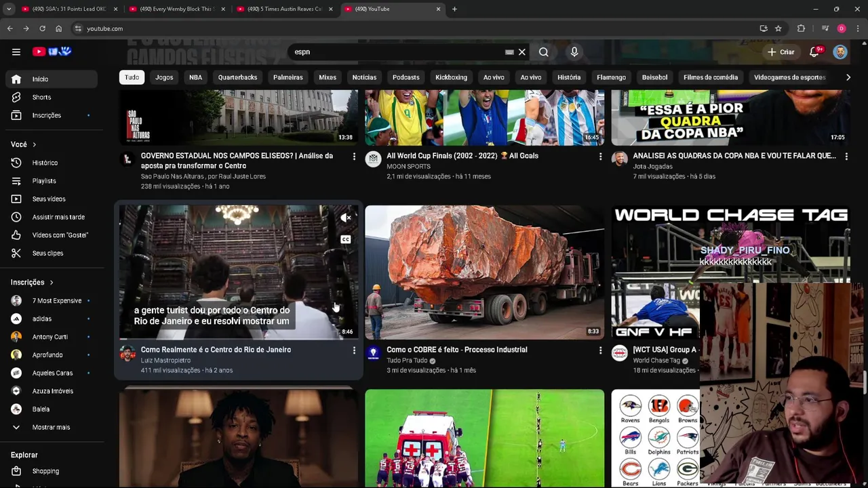Open options for GOVERNO ESTADUAL video

pyautogui.click(x=354, y=157)
